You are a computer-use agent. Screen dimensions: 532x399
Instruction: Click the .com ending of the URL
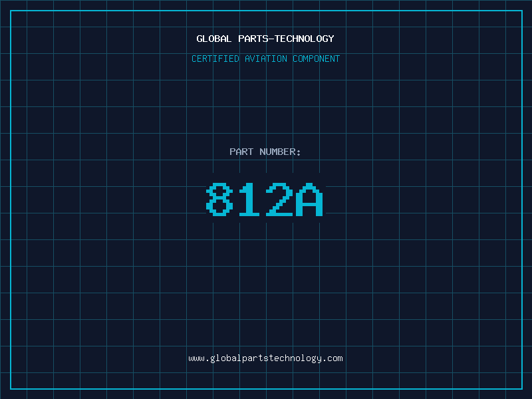tap(333, 358)
